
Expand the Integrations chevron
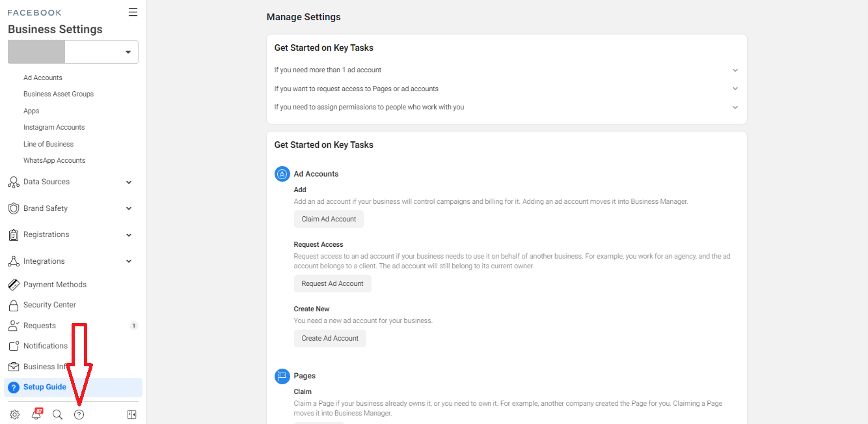pyautogui.click(x=129, y=261)
